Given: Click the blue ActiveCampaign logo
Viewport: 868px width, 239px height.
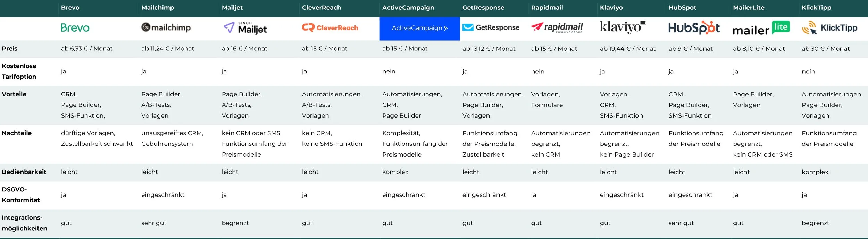Looking at the screenshot, I should click(420, 29).
